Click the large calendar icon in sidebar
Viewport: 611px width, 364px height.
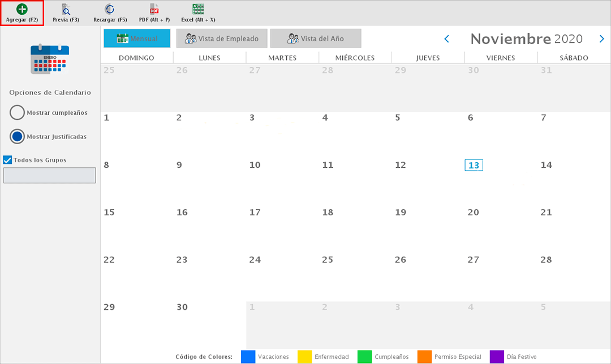50,59
